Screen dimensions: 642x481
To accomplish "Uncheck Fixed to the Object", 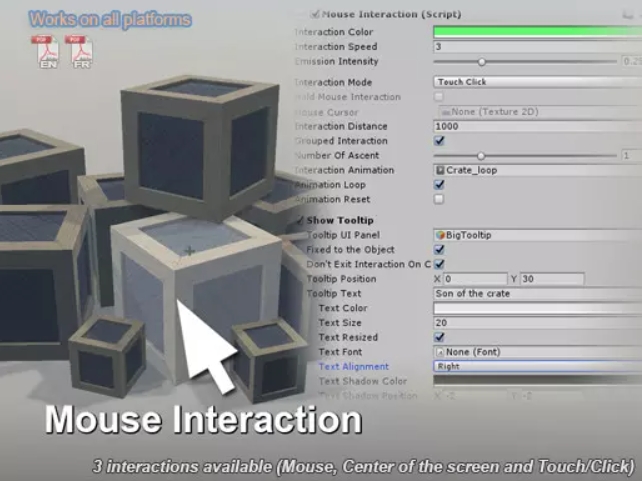I will pos(439,250).
